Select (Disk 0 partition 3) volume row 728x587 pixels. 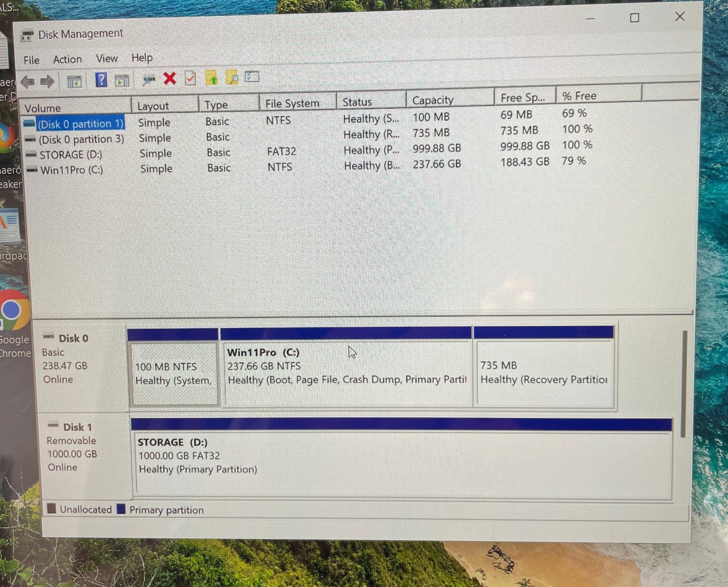[x=81, y=139]
